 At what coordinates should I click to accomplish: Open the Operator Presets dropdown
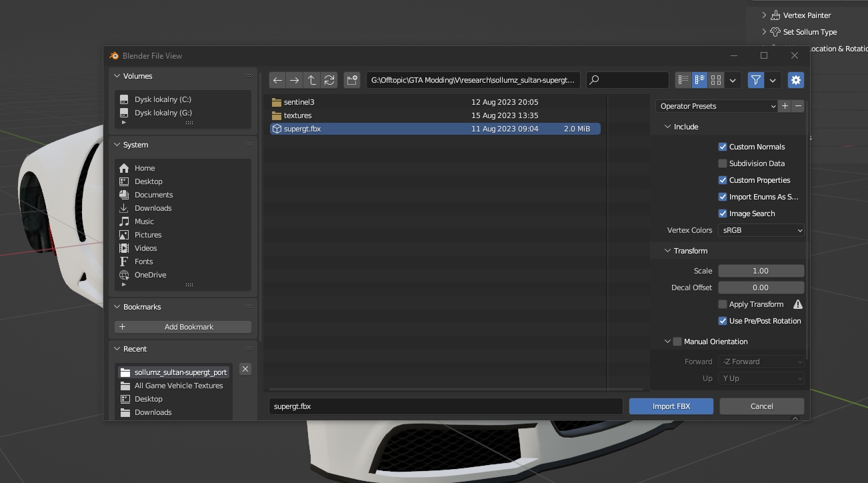716,106
